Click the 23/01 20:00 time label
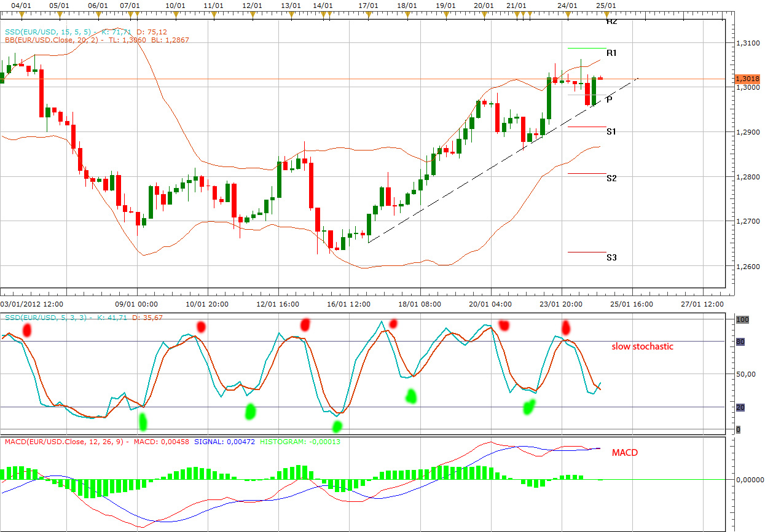The image size is (765, 532). (x=562, y=303)
